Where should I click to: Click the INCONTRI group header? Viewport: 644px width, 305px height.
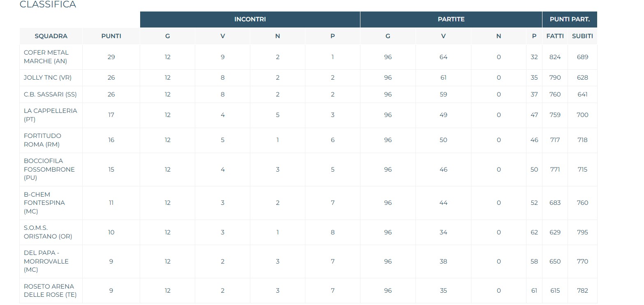(250, 19)
